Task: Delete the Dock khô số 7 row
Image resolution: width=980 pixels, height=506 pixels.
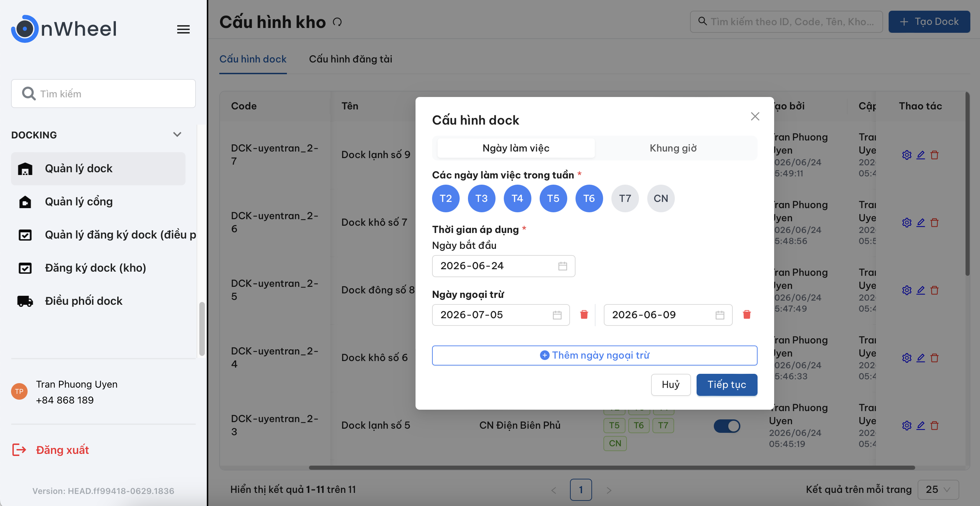Action: [x=934, y=222]
